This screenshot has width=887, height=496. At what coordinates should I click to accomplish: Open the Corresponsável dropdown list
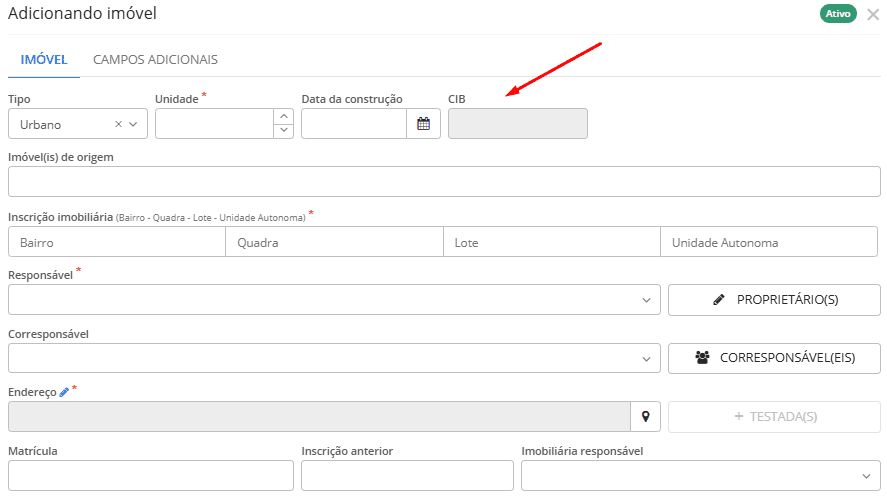click(646, 358)
